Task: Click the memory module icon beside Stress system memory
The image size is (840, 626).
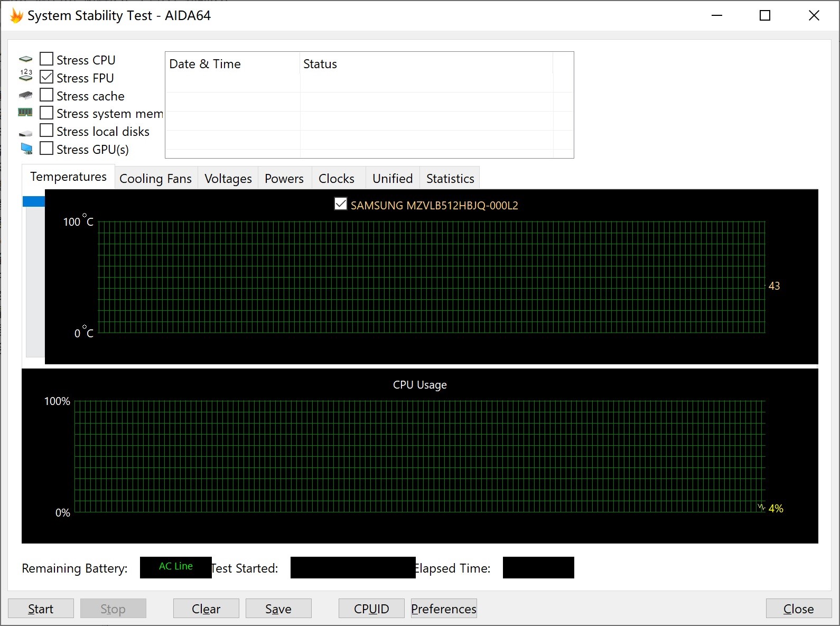Action: tap(25, 113)
